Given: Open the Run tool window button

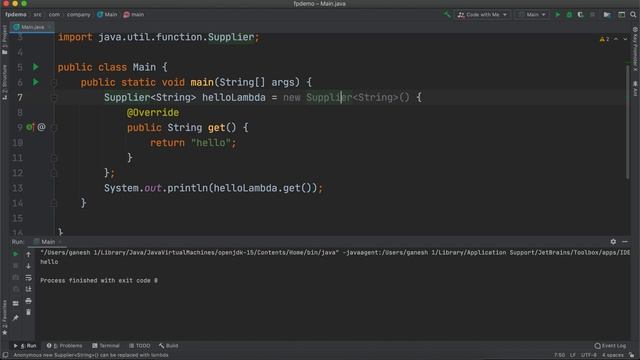Looking at the screenshot, I should [25, 346].
